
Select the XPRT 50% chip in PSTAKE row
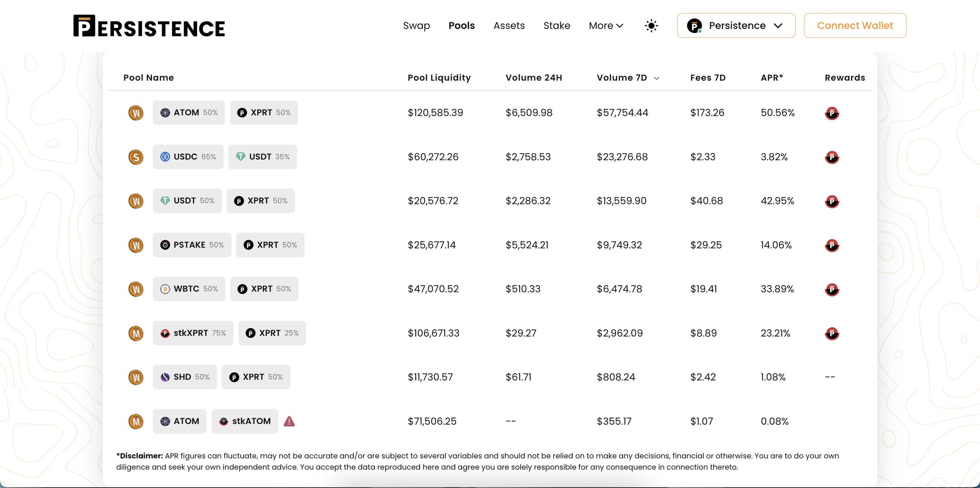(270, 245)
